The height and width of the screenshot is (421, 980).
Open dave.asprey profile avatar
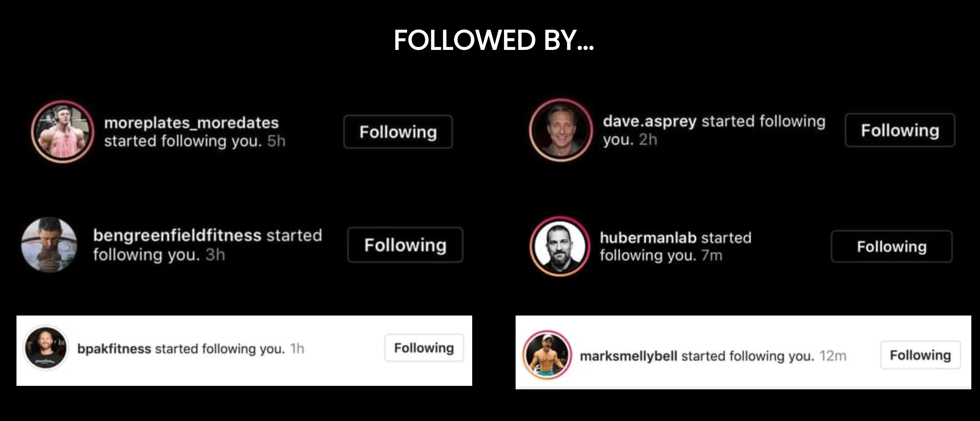click(x=561, y=130)
